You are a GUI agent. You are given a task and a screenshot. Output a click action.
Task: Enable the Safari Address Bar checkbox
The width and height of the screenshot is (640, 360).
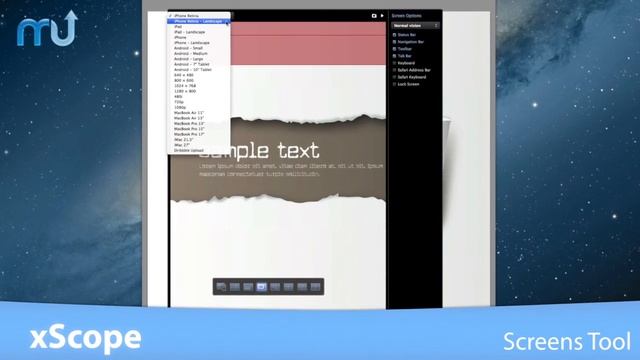[x=394, y=70]
